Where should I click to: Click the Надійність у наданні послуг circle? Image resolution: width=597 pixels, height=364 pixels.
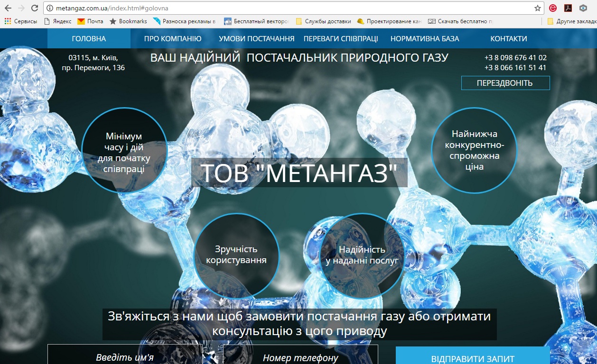(x=362, y=255)
